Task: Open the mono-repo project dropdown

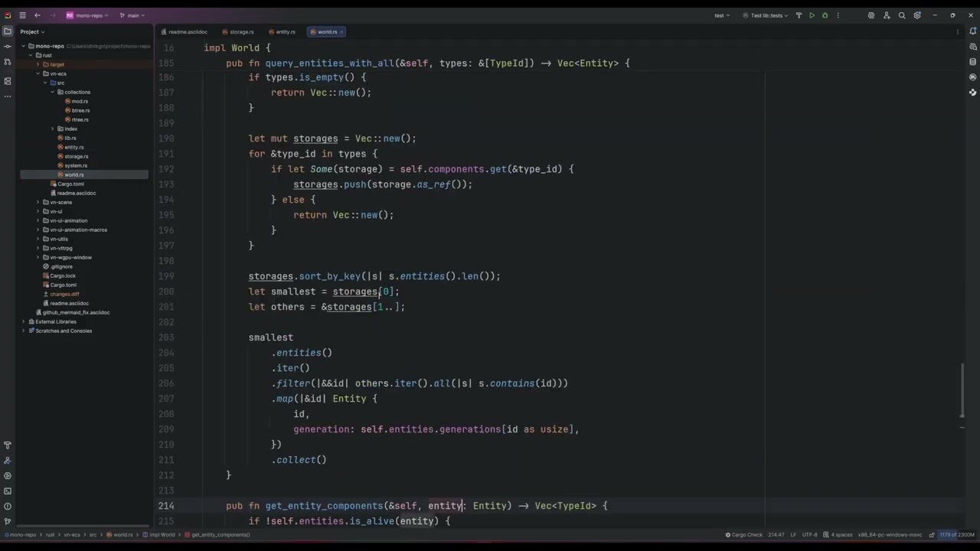Action: pos(87,15)
